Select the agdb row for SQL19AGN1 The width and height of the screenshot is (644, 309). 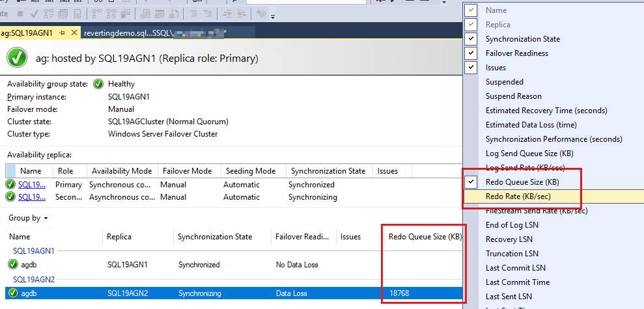234,265
